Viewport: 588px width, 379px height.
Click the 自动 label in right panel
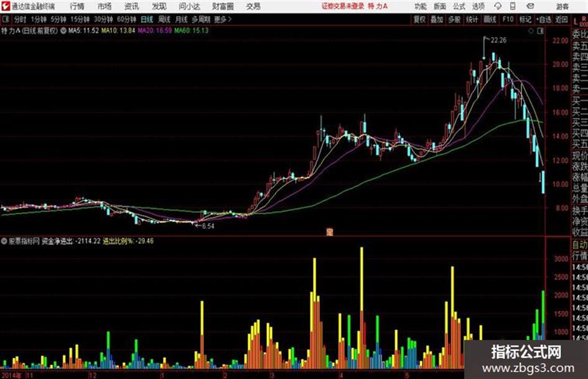tap(580, 245)
